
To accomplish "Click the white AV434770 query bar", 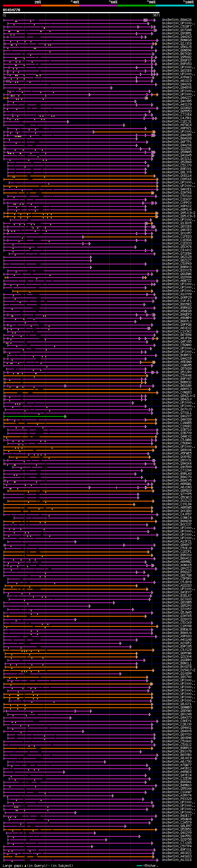I will pyautogui.click(x=81, y=12).
